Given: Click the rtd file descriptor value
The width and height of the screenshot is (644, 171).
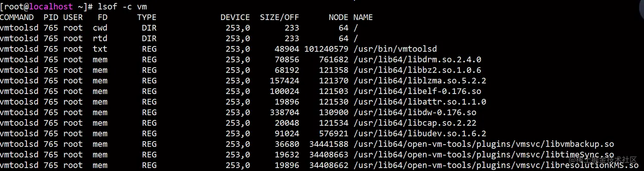Looking at the screenshot, I should click(100, 39).
